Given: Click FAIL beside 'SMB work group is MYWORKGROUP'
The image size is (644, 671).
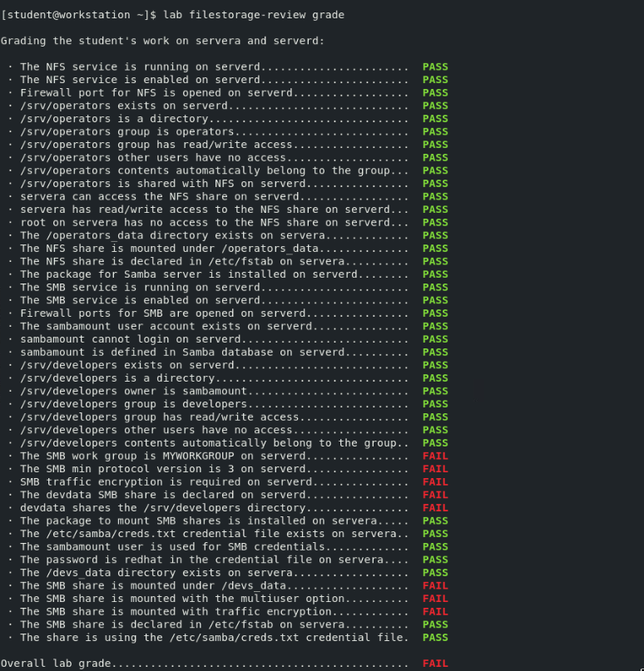Looking at the screenshot, I should 434,456.
